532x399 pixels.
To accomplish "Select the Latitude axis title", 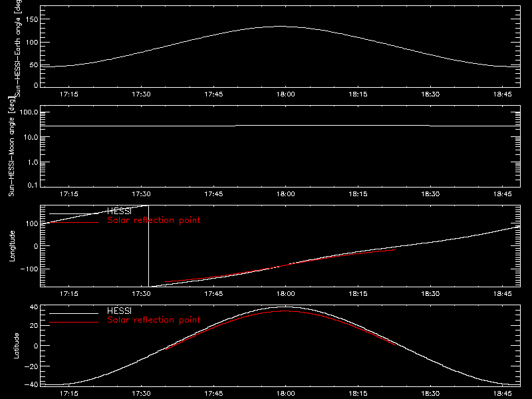I will tap(16, 346).
